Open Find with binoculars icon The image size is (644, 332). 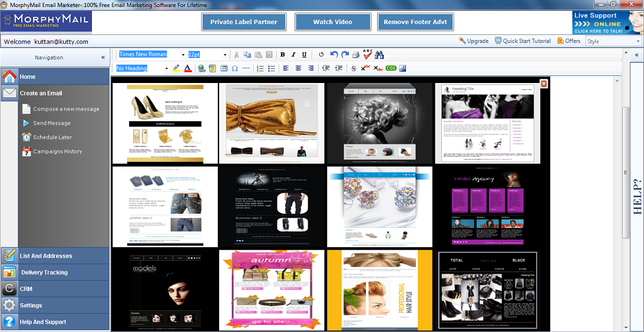[379, 55]
